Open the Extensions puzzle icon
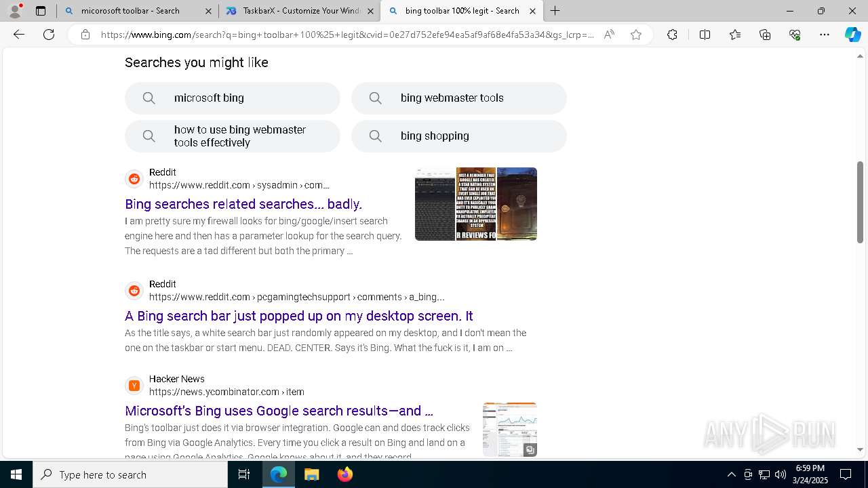 (x=672, y=35)
